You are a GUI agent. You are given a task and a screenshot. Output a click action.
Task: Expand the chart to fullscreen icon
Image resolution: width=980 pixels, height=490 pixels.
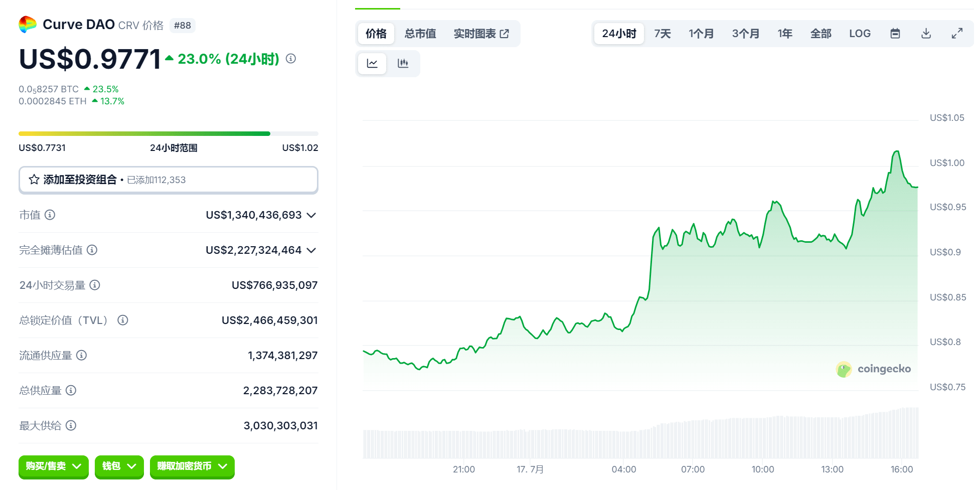957,34
